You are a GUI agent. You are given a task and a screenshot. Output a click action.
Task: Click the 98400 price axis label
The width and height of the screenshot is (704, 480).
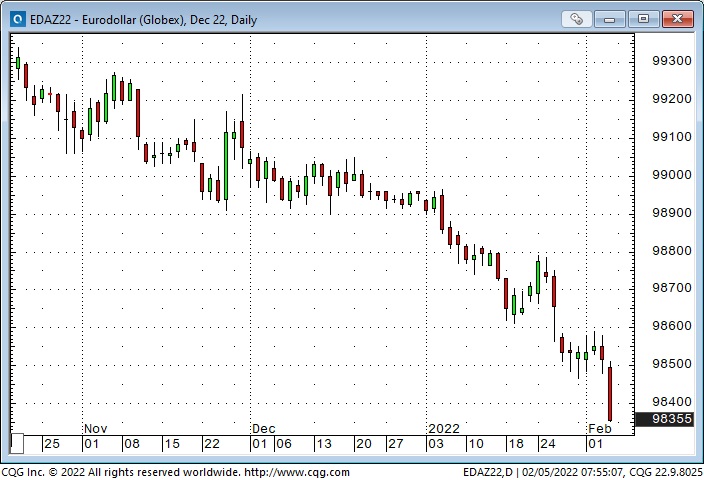(x=671, y=401)
